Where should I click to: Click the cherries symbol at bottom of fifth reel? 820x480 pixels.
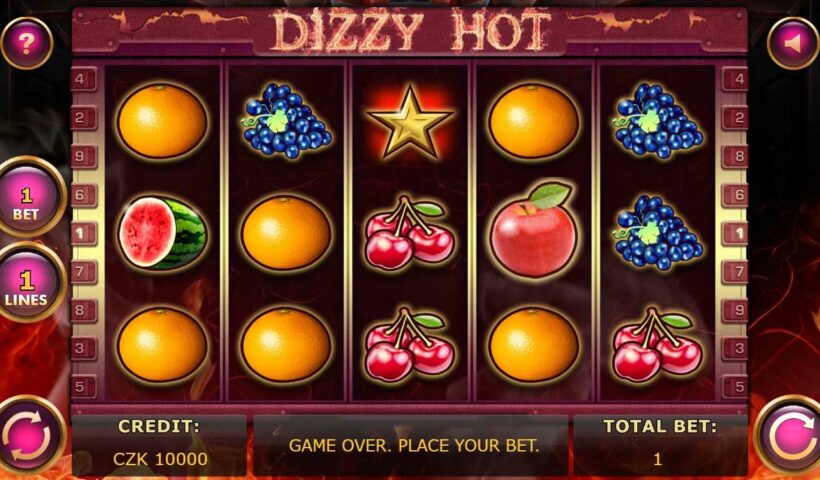[x=657, y=344]
